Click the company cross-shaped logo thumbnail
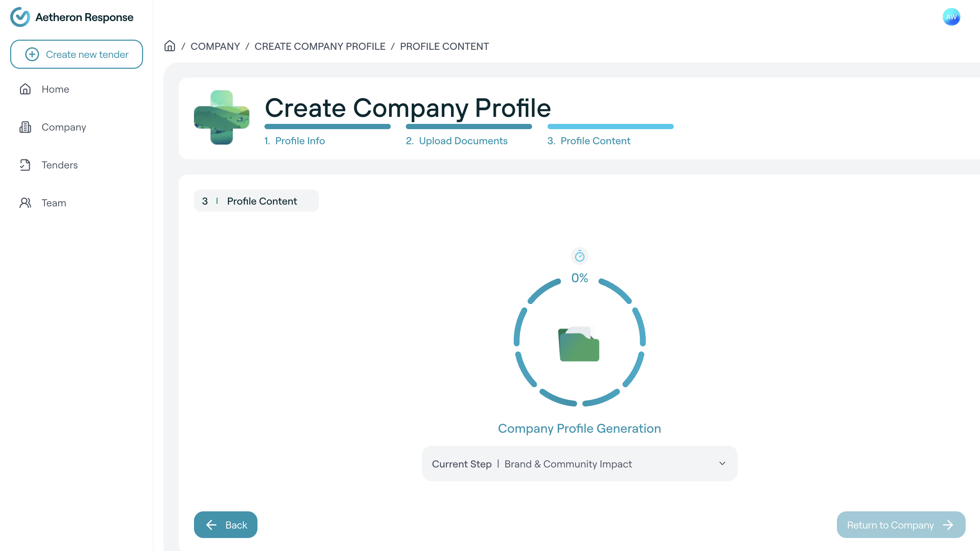The image size is (980, 551). (222, 117)
